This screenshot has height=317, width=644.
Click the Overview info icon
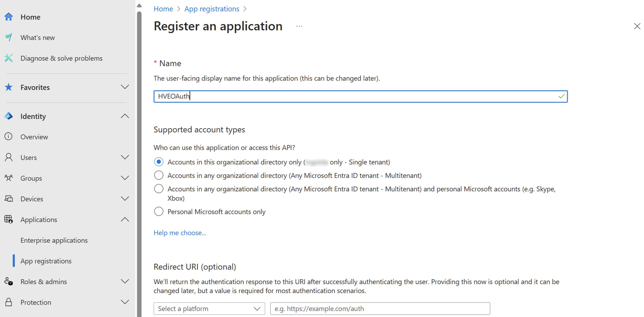tap(8, 136)
